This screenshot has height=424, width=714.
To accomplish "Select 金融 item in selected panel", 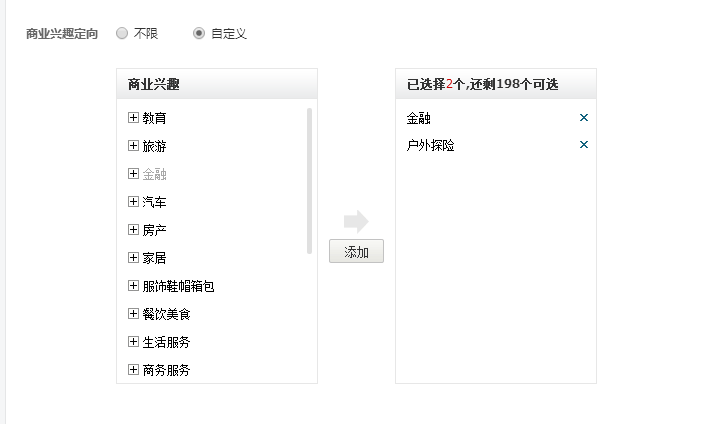I will (x=418, y=118).
